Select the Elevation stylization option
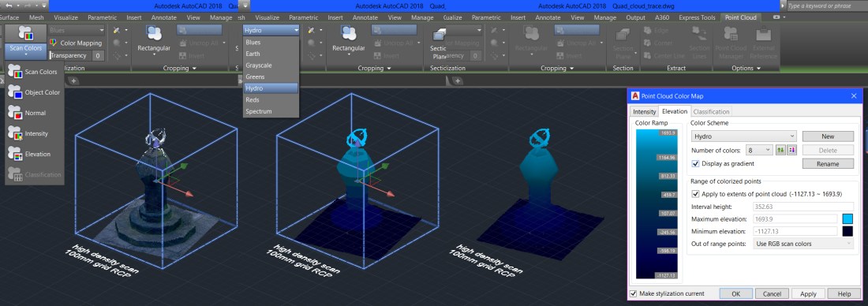 coord(34,154)
